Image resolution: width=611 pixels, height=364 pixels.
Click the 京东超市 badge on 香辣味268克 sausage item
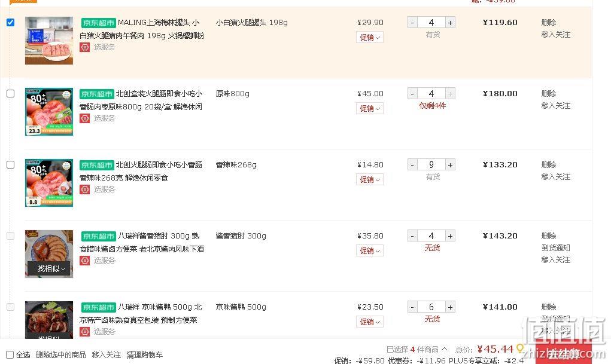[97, 165]
